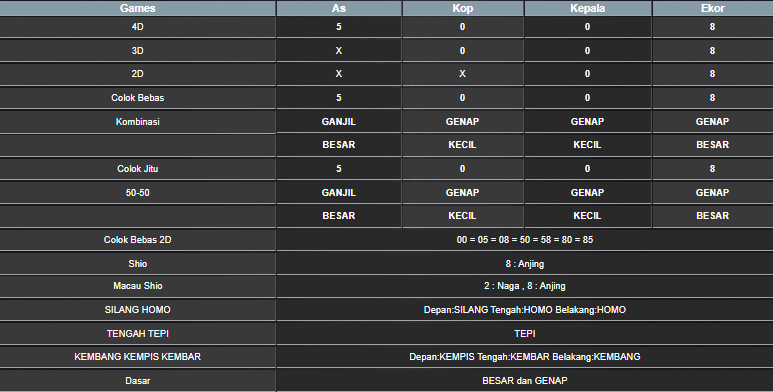The width and height of the screenshot is (773, 392).
Task: Click Ekor GENAP in the Kombinasi row
Action: 712,122
